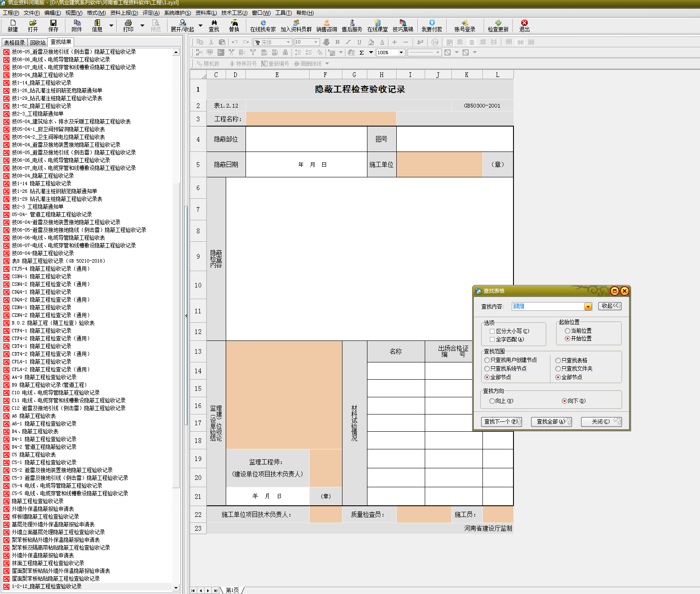
Task: Select the 向下 search direction radio
Action: pyautogui.click(x=564, y=401)
